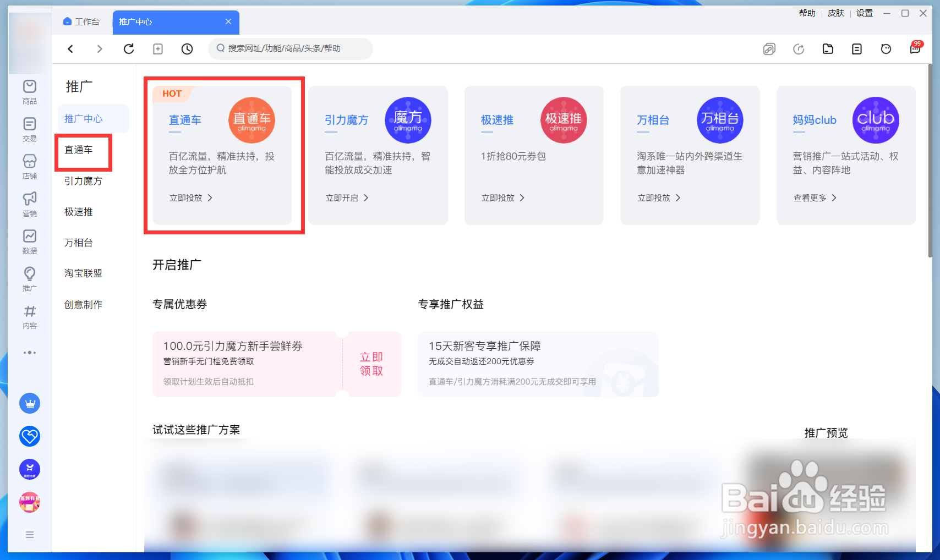The image size is (940, 560).
Task: Click the 万相台 round logo on card
Action: point(720,120)
